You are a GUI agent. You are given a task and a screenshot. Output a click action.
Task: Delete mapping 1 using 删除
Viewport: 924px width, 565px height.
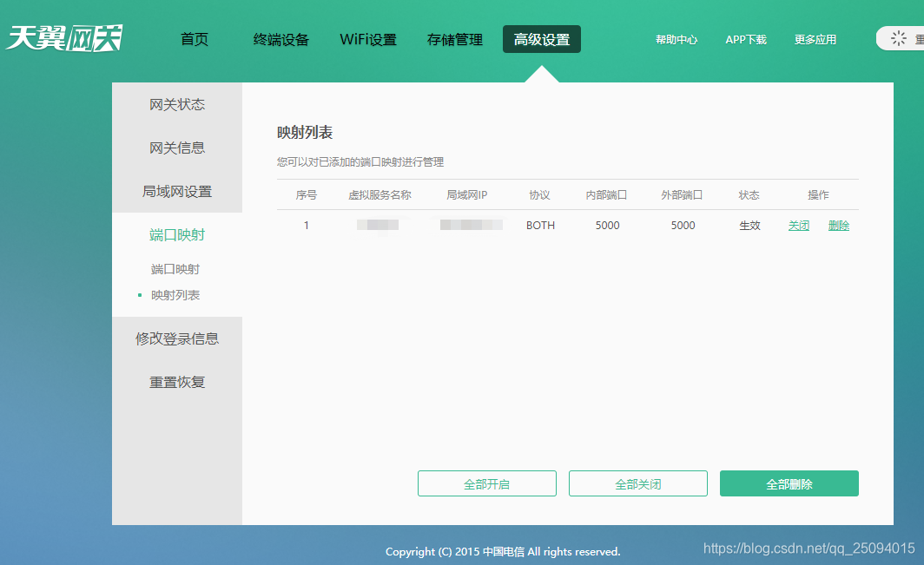pos(839,225)
